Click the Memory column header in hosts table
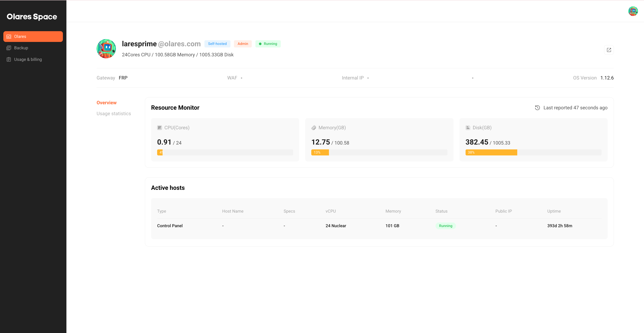 [393, 211]
